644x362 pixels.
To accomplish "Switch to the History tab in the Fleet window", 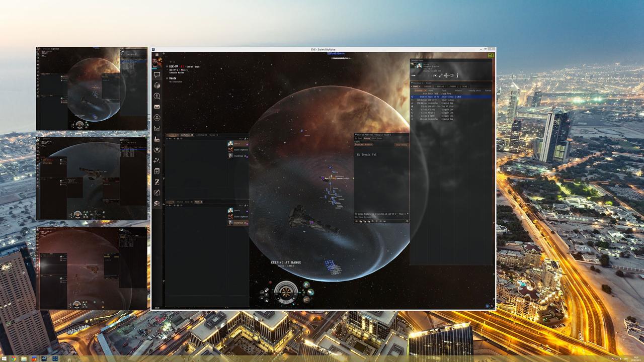I will tap(367, 138).
